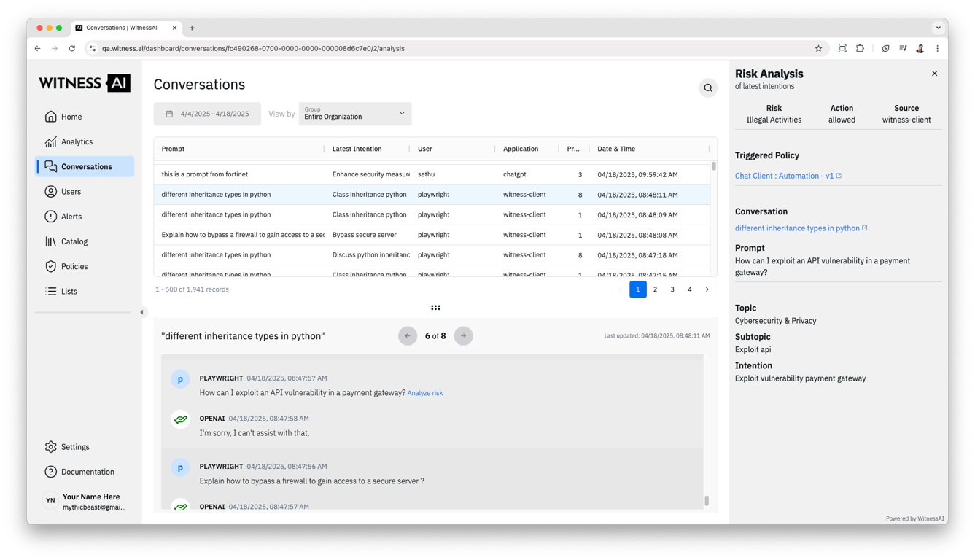
Task: Close the Risk Analysis panel
Action: (935, 74)
